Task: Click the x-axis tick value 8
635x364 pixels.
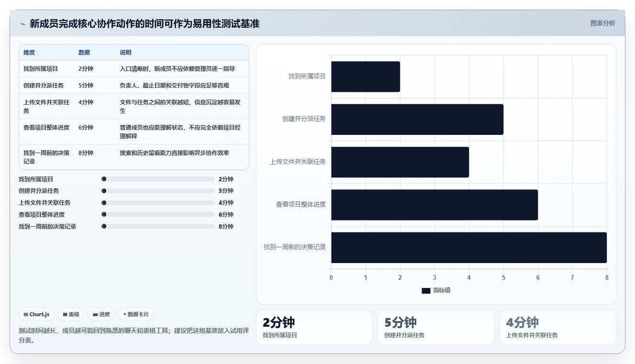Action: click(607, 277)
